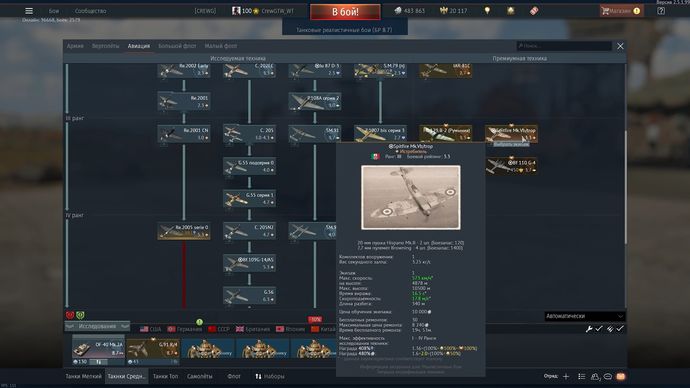690x388 pixels.
Task: Choose the СССР nation
Action: click(219, 329)
